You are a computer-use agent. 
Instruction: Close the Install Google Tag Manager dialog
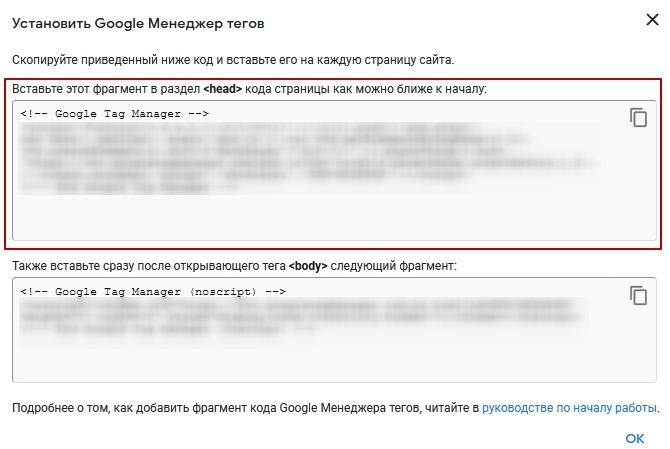tap(652, 19)
